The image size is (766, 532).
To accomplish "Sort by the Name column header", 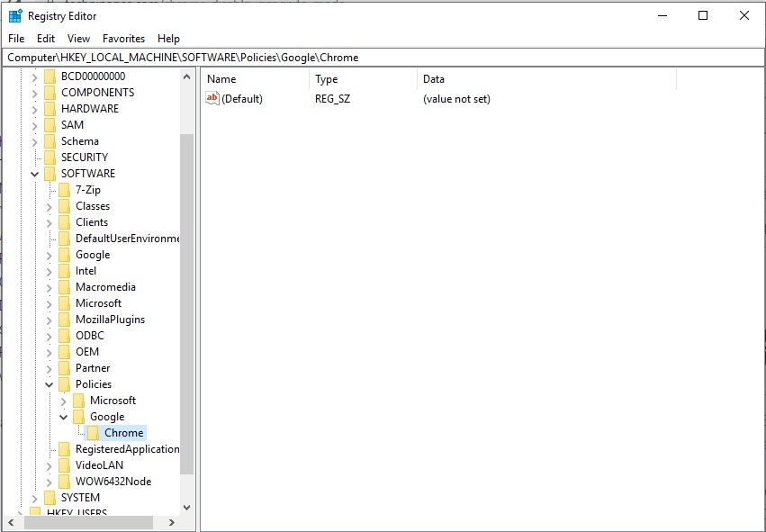I will click(x=256, y=79).
